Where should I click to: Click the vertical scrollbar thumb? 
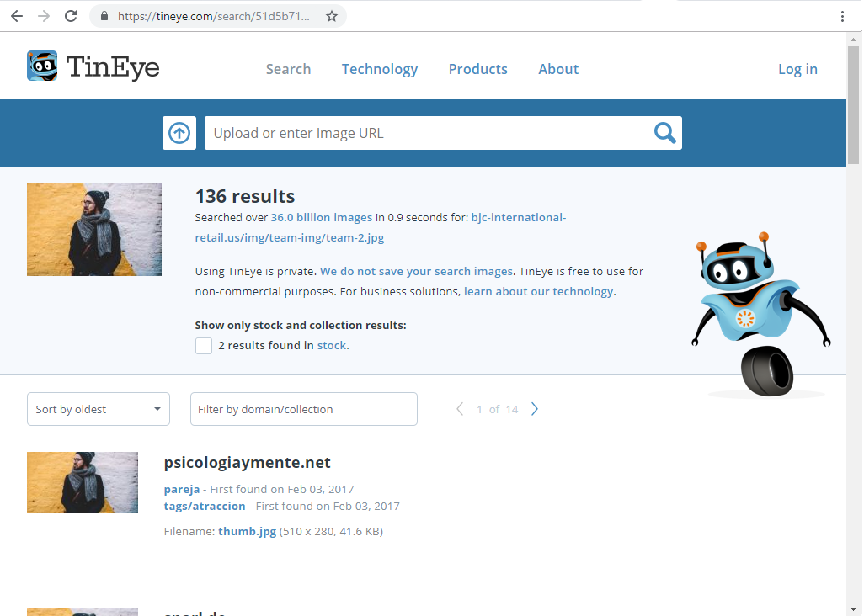tap(854, 104)
